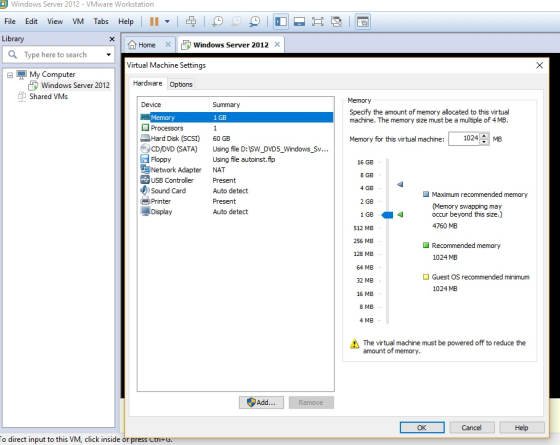
Task: Select the CD/DVD (SATA) device icon
Action: click(x=145, y=149)
